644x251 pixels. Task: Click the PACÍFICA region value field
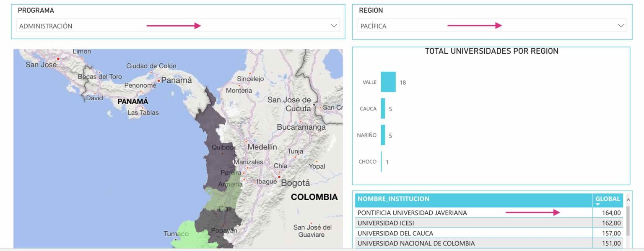[482, 26]
